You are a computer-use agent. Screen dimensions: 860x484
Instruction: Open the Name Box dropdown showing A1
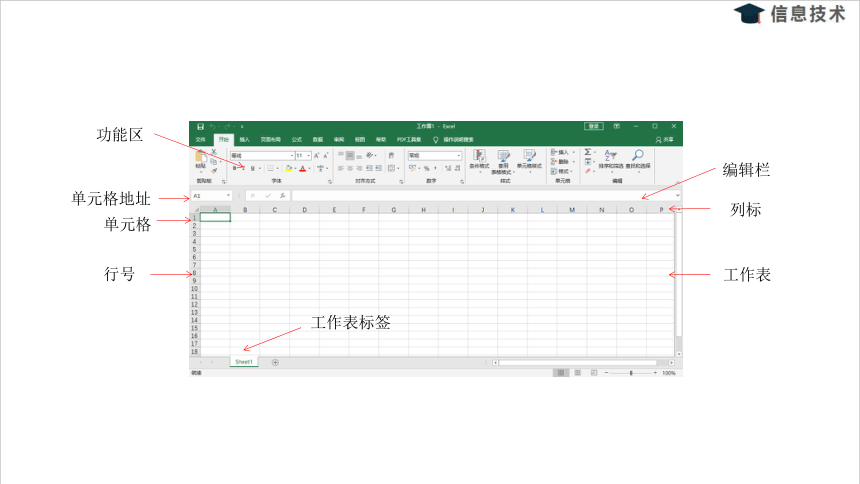(228, 195)
